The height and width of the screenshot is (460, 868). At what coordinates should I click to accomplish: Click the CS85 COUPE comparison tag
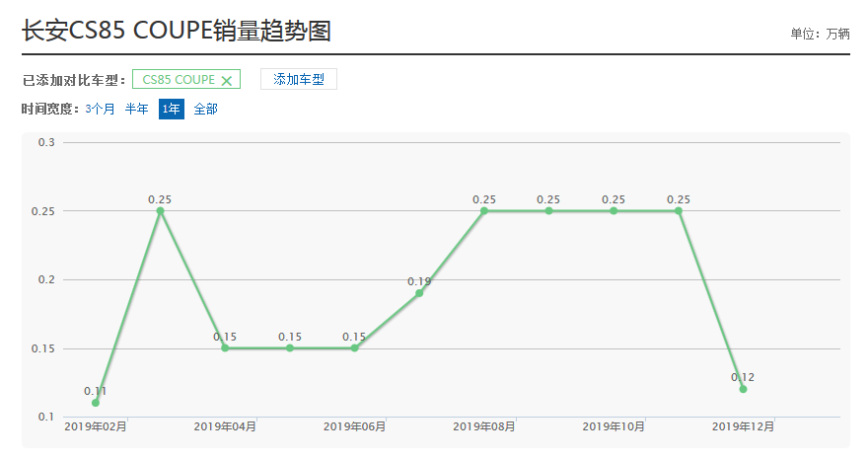click(186, 79)
